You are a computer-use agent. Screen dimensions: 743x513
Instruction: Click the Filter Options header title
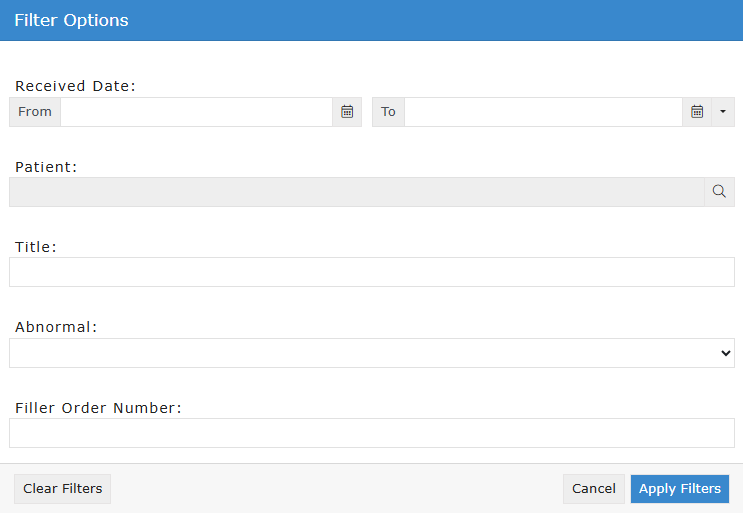71,20
